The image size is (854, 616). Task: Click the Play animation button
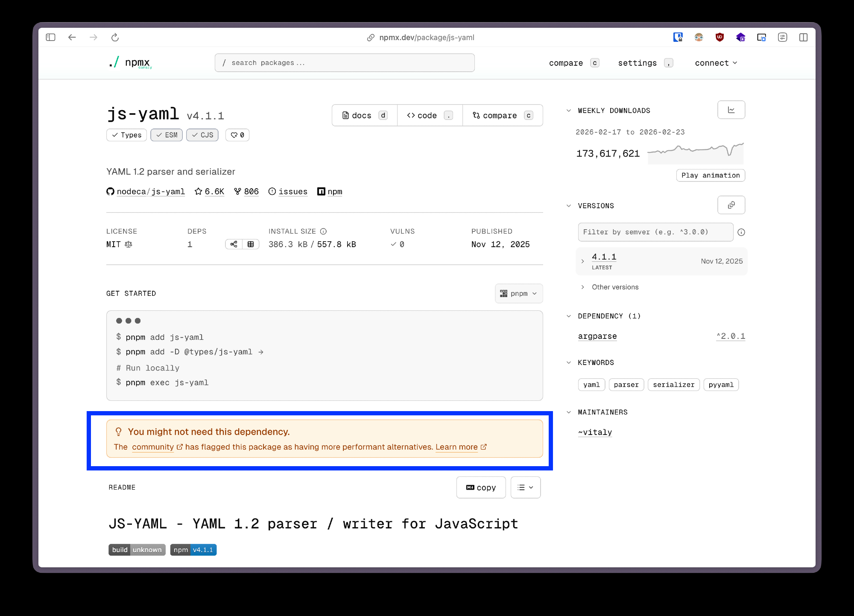coord(710,175)
